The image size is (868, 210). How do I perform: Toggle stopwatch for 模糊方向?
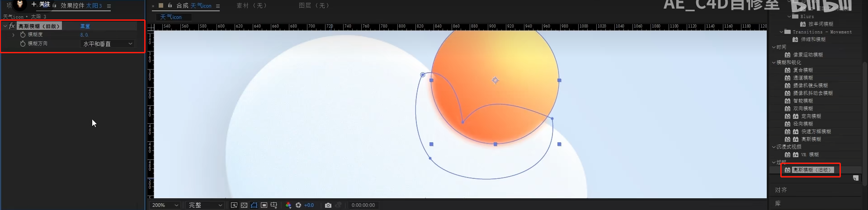coord(23,44)
